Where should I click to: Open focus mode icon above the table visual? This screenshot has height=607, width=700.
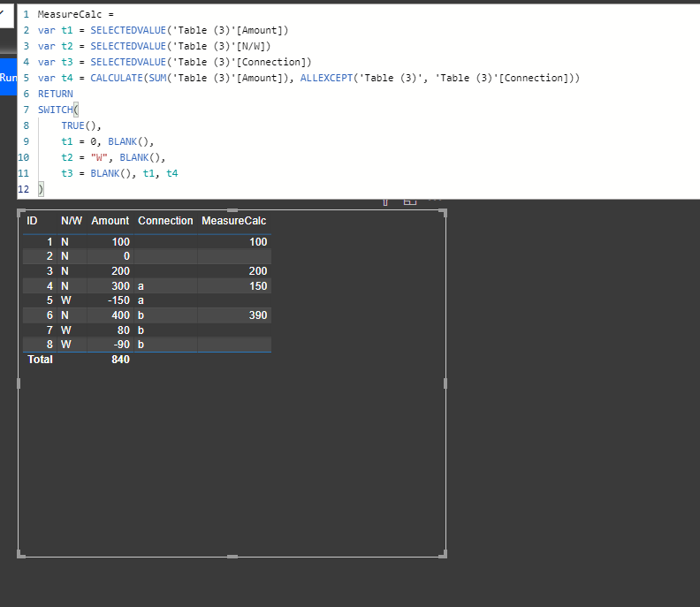point(410,201)
